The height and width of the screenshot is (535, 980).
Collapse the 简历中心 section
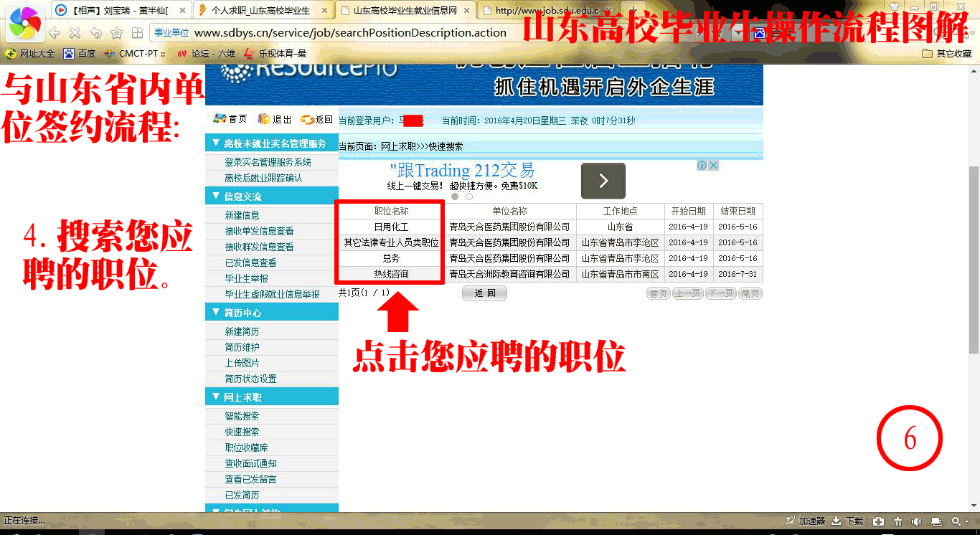272,313
